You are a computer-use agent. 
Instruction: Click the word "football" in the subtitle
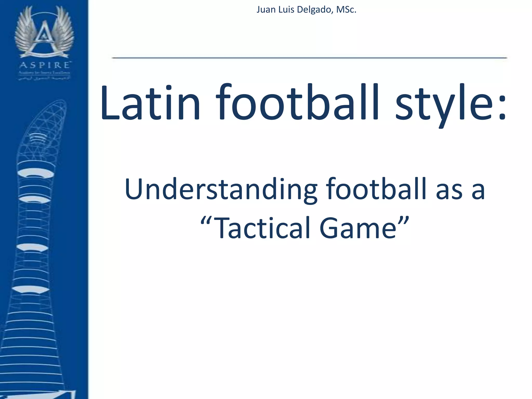pyautogui.click(x=376, y=188)
